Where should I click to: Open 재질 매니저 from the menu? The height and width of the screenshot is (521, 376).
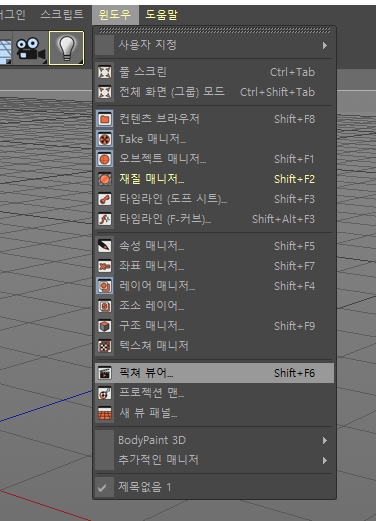(215, 179)
